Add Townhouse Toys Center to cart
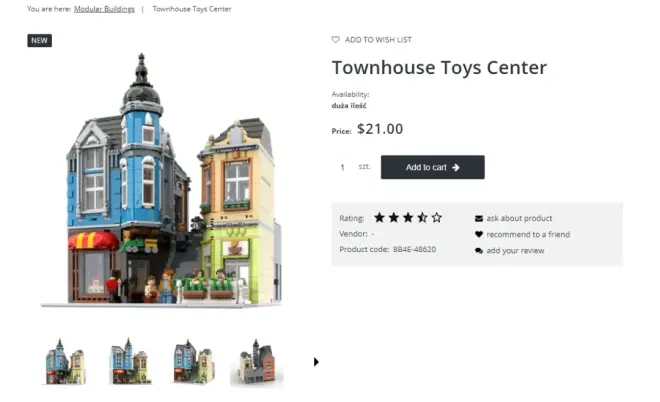The width and height of the screenshot is (660, 402). [433, 167]
